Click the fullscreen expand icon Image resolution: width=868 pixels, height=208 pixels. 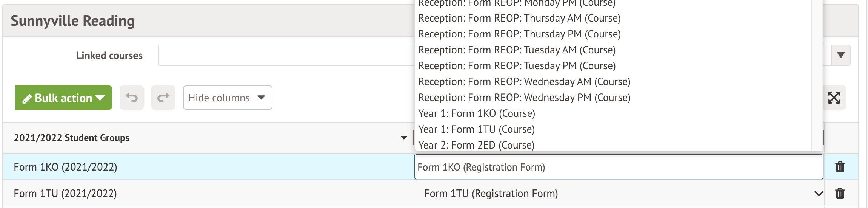834,98
